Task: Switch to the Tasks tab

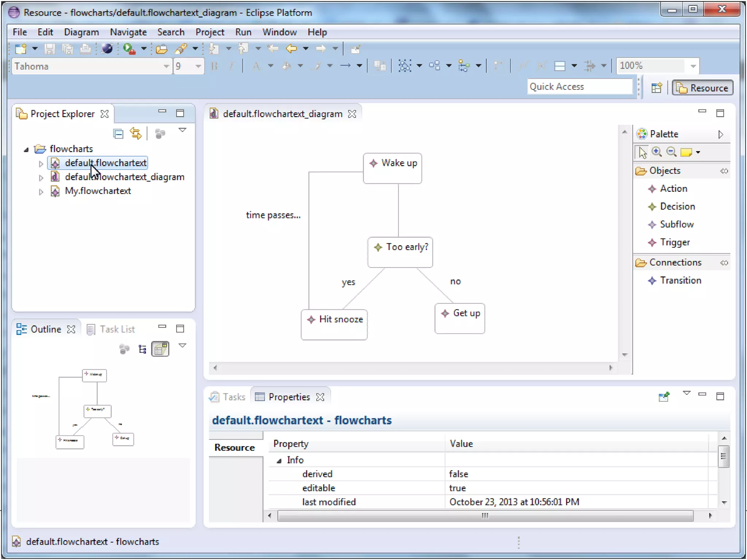Action: (233, 397)
